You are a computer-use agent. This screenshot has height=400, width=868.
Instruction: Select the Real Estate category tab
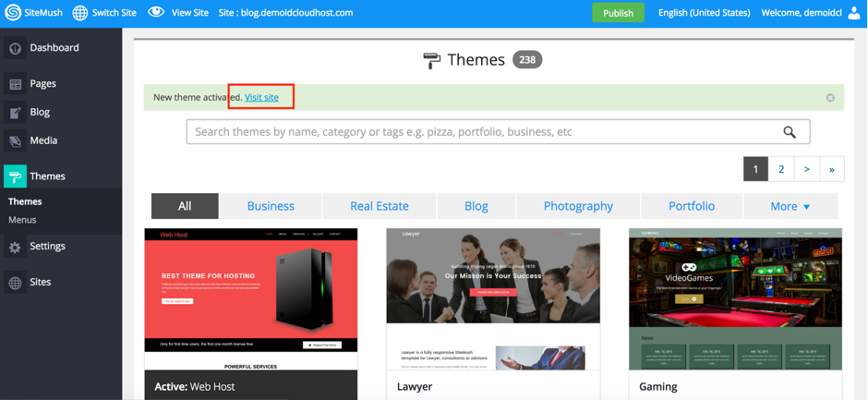coord(380,206)
